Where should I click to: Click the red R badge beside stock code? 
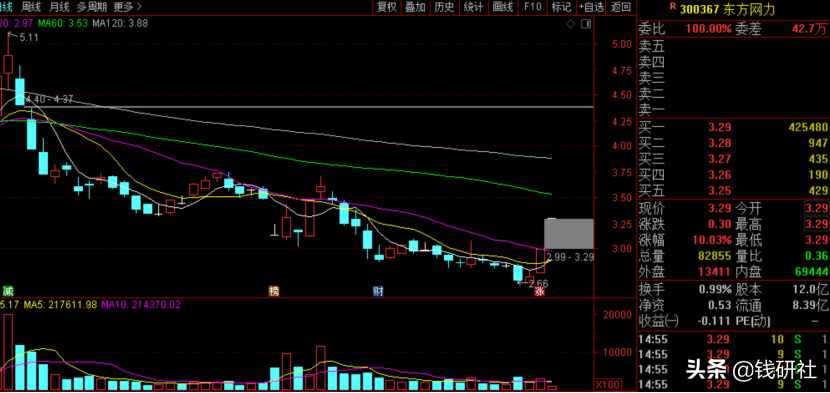coord(672,6)
